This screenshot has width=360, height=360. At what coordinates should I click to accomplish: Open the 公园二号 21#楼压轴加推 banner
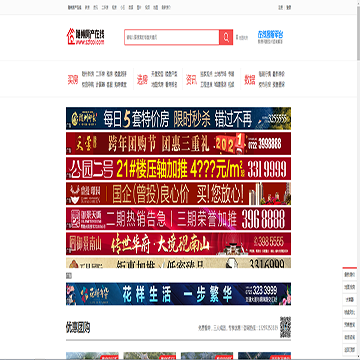coord(178,169)
